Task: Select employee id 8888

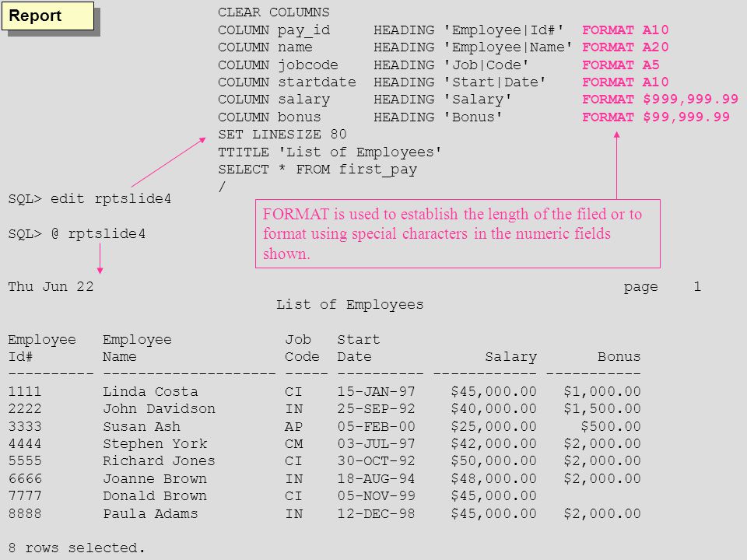Action: (25, 513)
